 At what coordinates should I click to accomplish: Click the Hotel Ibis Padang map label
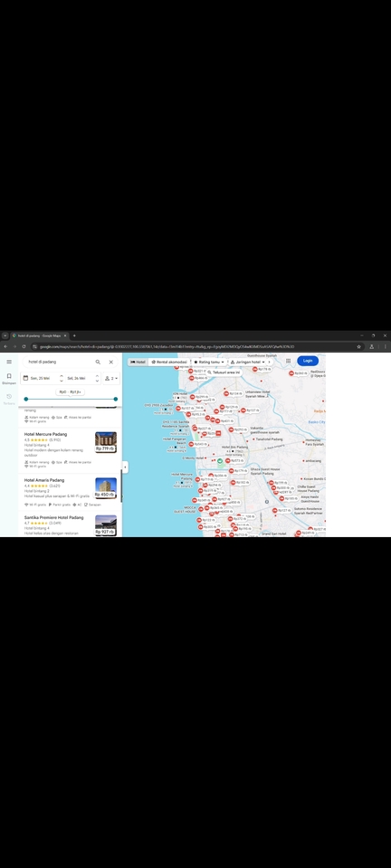234,447
